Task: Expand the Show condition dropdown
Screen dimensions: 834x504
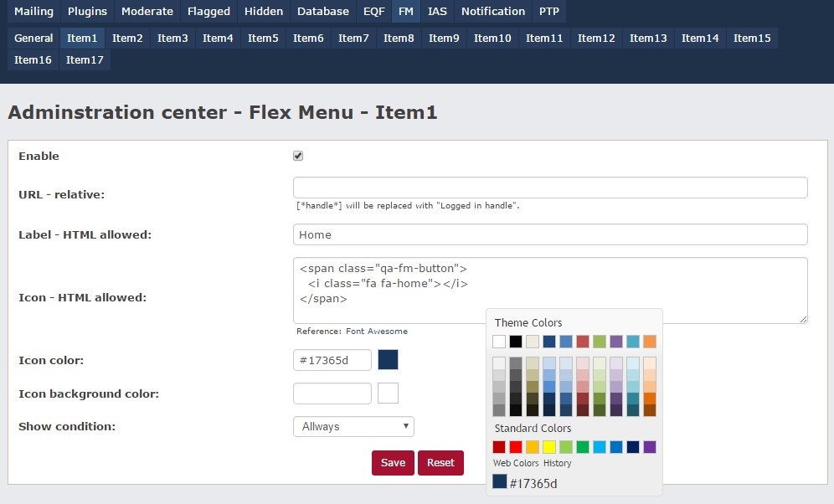Action: coord(353,427)
